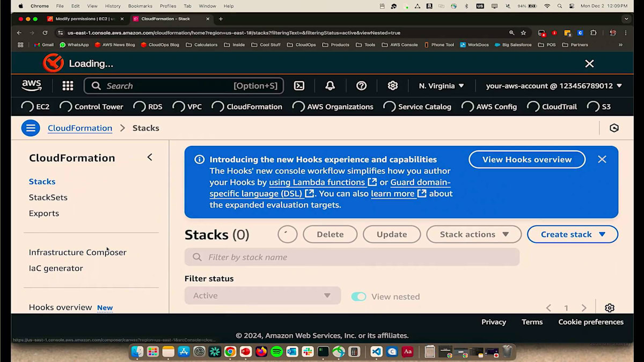Open Finder from the Dock
The image size is (644, 362).
click(x=137, y=352)
